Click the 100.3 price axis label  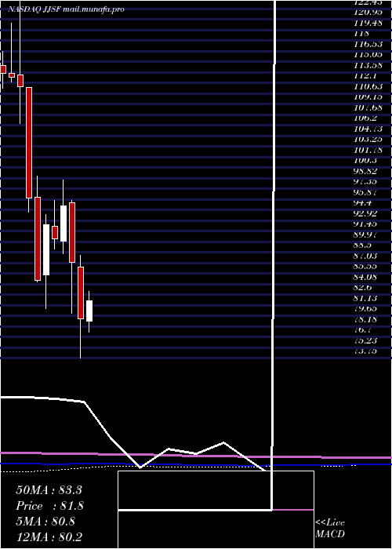pos(365,160)
